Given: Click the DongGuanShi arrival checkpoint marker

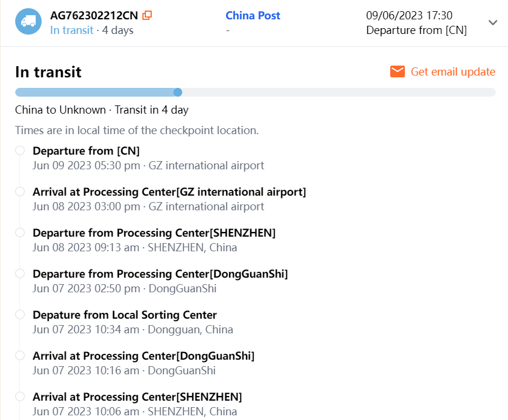Looking at the screenshot, I should point(20,356).
